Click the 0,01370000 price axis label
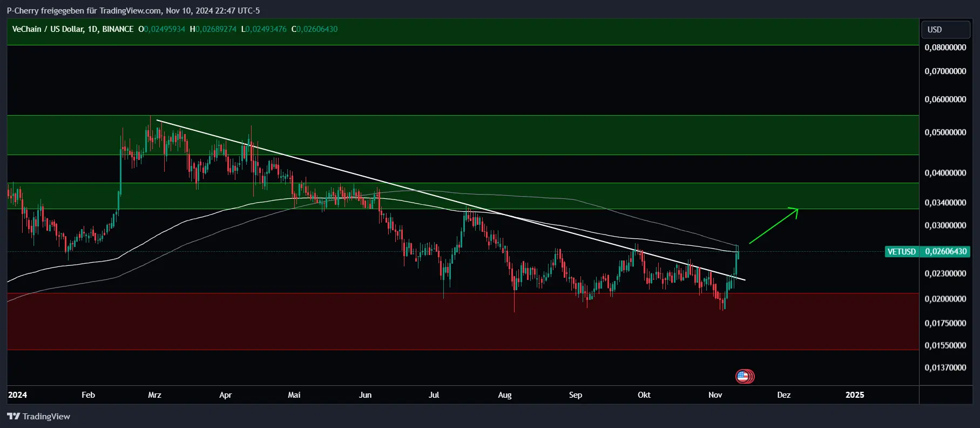The image size is (980, 428). pos(945,367)
